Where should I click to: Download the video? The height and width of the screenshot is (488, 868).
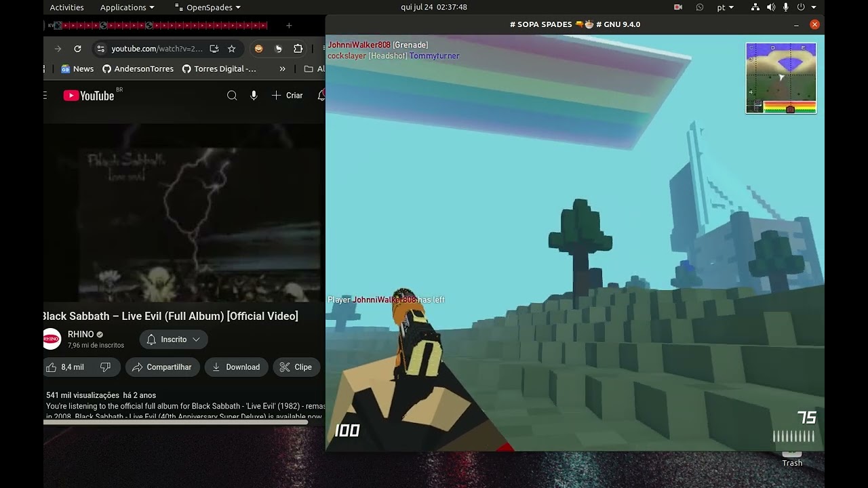(236, 367)
